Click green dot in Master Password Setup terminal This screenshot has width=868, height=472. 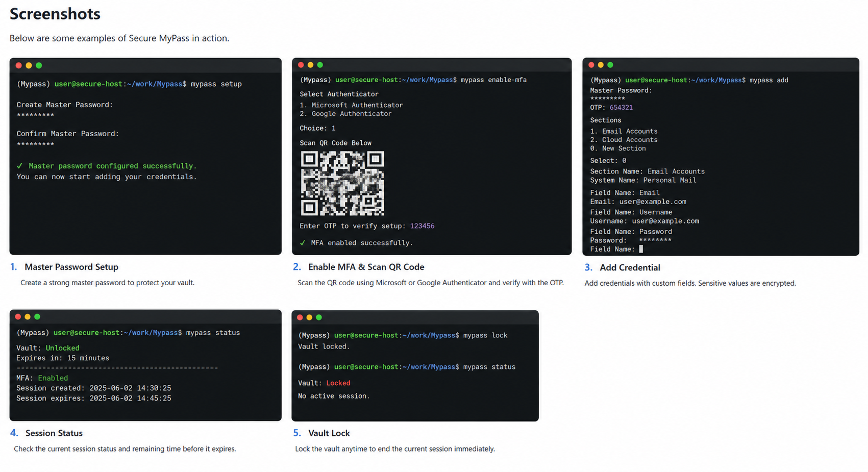(x=39, y=65)
